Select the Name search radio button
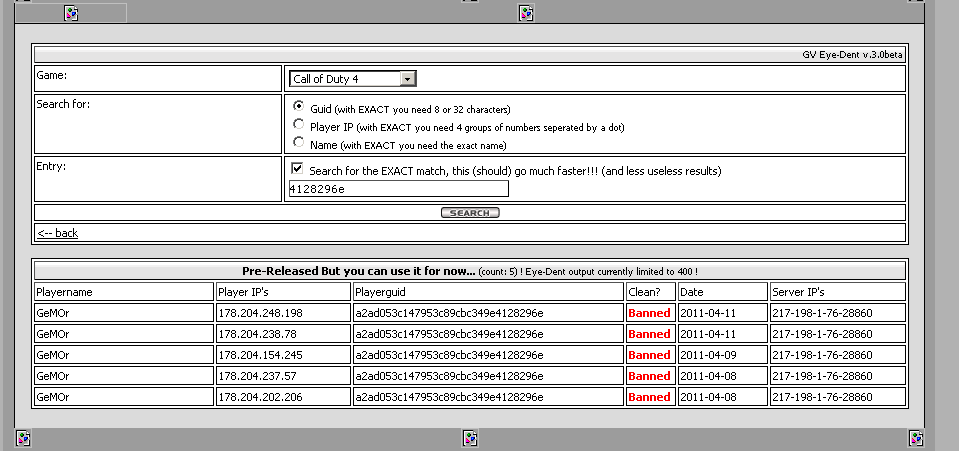This screenshot has height=451, width=959. tap(298, 142)
